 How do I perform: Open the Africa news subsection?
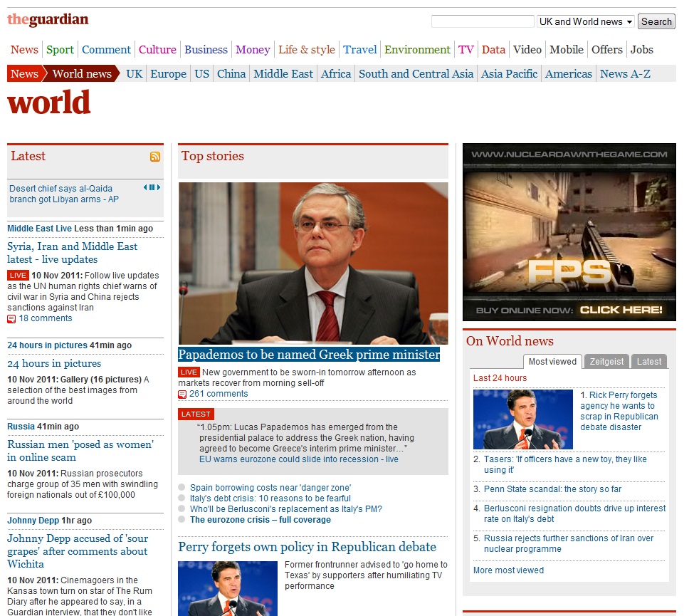point(336,74)
